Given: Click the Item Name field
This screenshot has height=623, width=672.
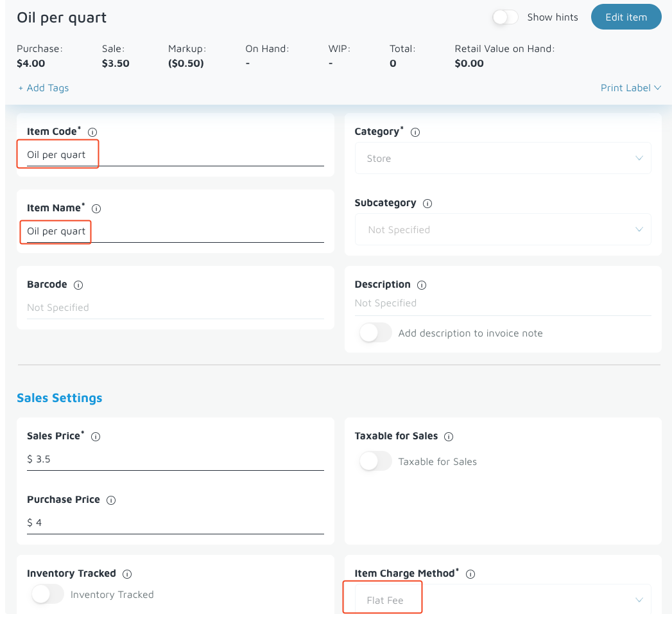Looking at the screenshot, I should pyautogui.click(x=175, y=231).
